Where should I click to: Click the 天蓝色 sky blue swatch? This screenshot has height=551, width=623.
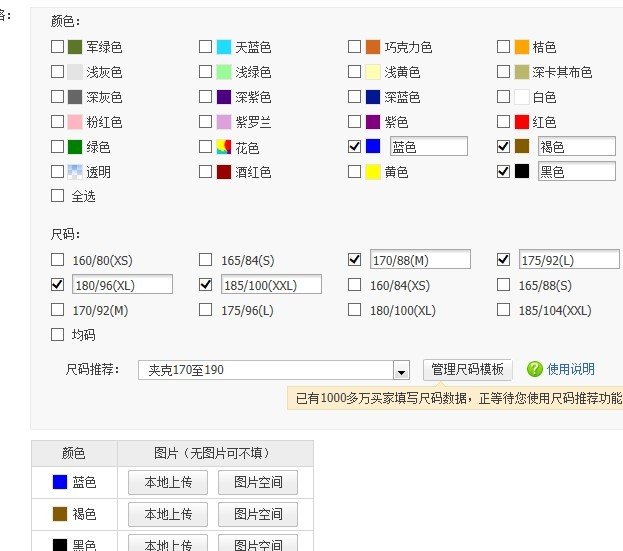tap(224, 47)
